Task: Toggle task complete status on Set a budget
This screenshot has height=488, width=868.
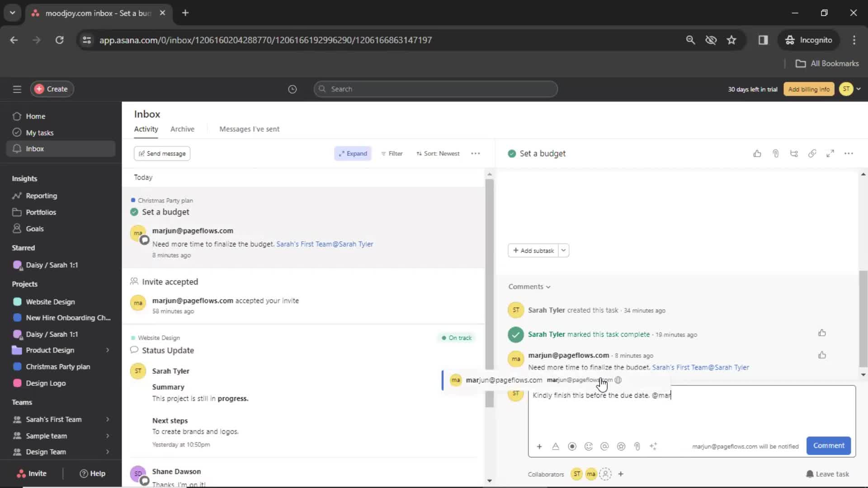Action: coord(511,153)
